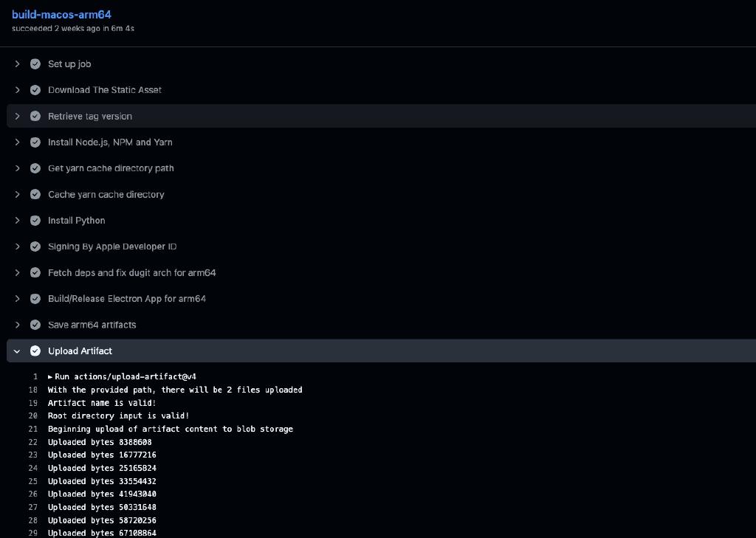This screenshot has height=538, width=756.
Task: Expand the Set up job step
Action: [17, 64]
